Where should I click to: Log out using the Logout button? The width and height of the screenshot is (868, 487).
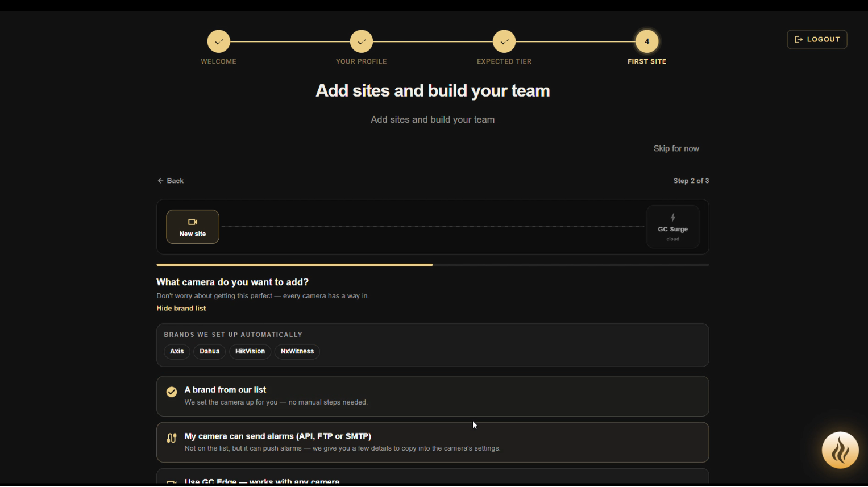817,39
